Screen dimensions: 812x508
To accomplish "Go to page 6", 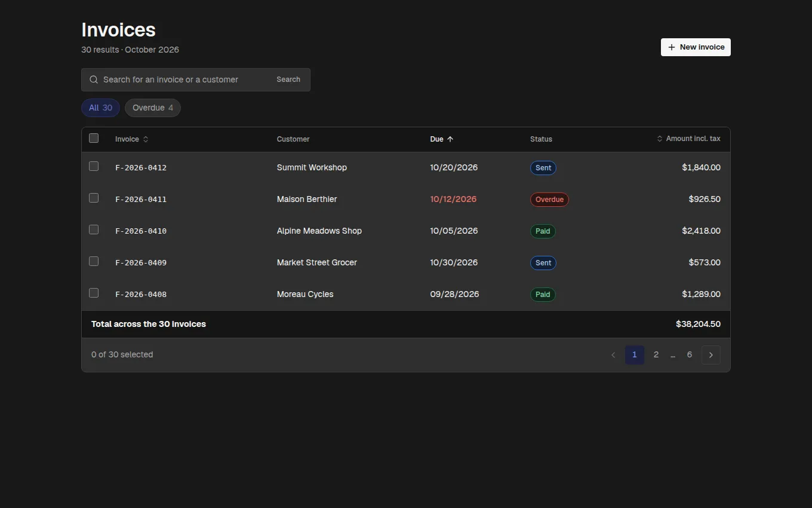I will (x=690, y=355).
